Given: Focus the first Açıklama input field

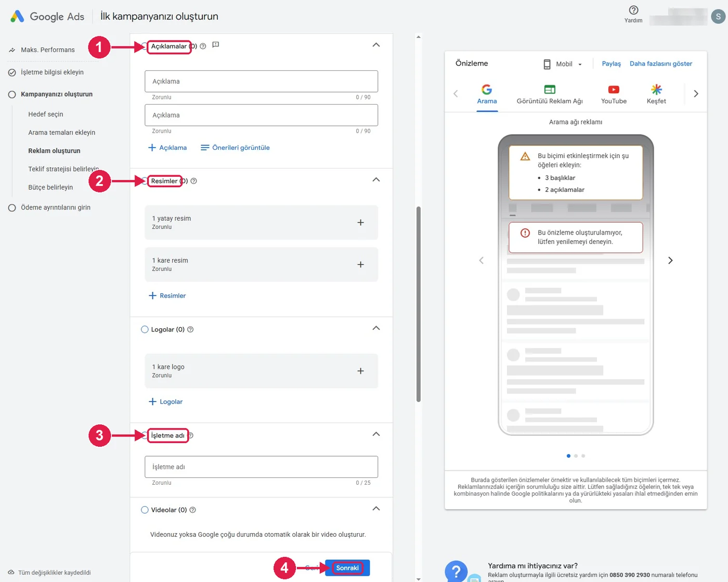Looking at the screenshot, I should click(262, 82).
